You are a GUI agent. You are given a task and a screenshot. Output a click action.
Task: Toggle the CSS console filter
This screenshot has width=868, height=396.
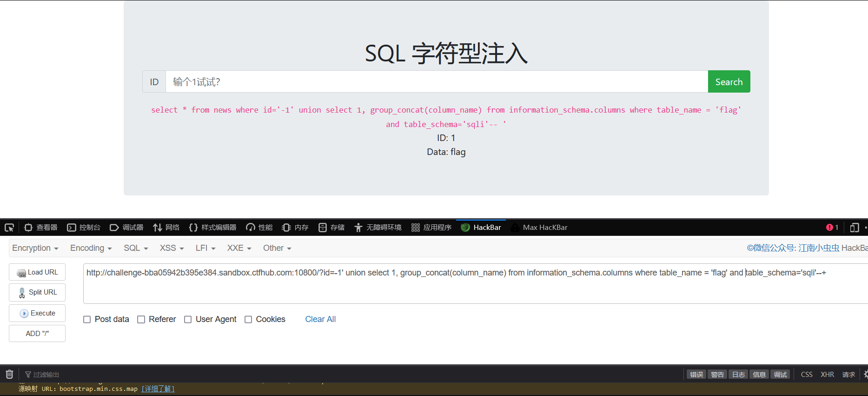[807, 375]
